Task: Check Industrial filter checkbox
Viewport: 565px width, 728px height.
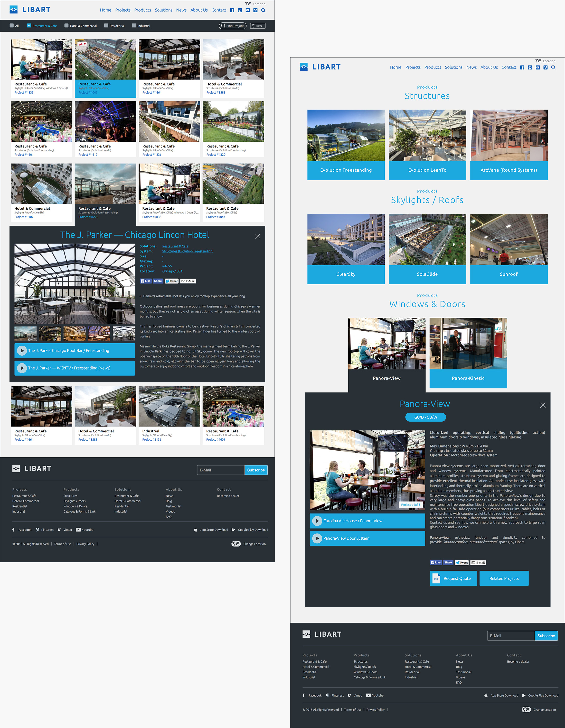Action: tap(134, 25)
